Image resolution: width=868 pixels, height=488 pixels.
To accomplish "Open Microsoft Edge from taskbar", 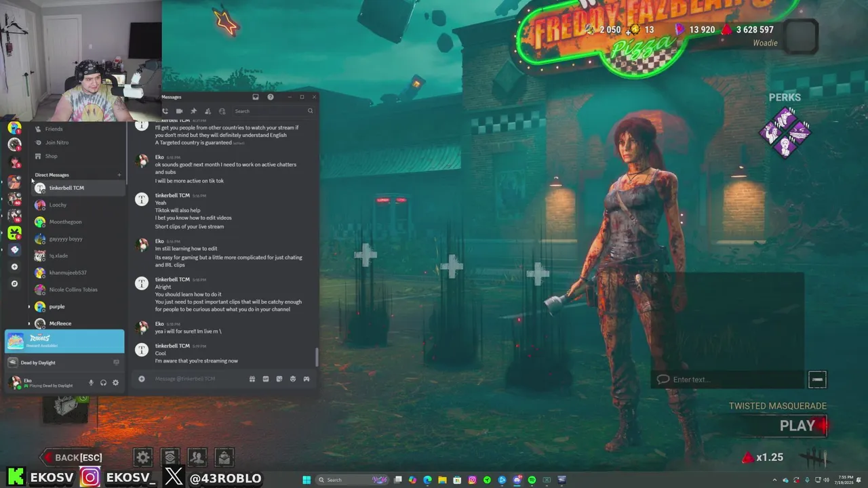I will click(427, 480).
